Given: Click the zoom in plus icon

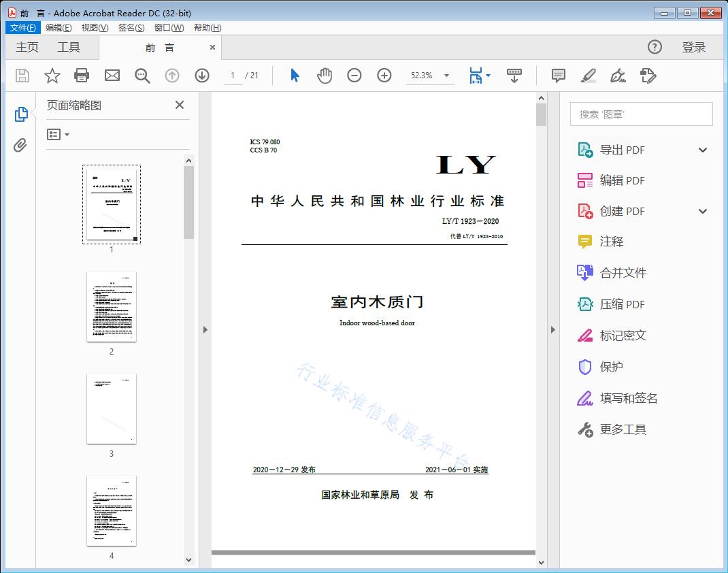Looking at the screenshot, I should pyautogui.click(x=384, y=76).
